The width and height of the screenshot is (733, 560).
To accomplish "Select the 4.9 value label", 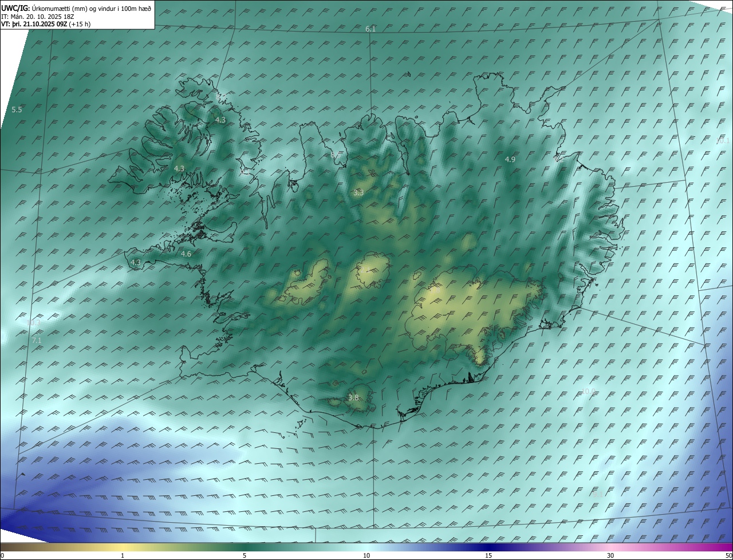I will [x=510, y=159].
